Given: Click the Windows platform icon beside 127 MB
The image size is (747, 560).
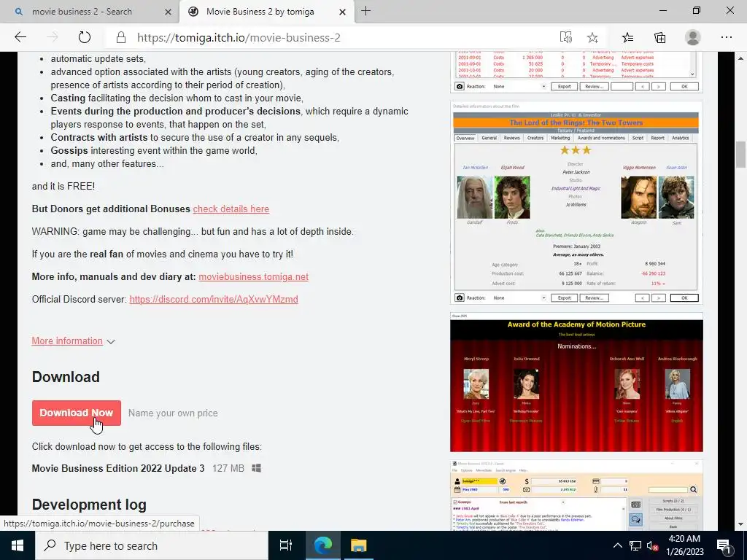Looking at the screenshot, I should pos(256,469).
